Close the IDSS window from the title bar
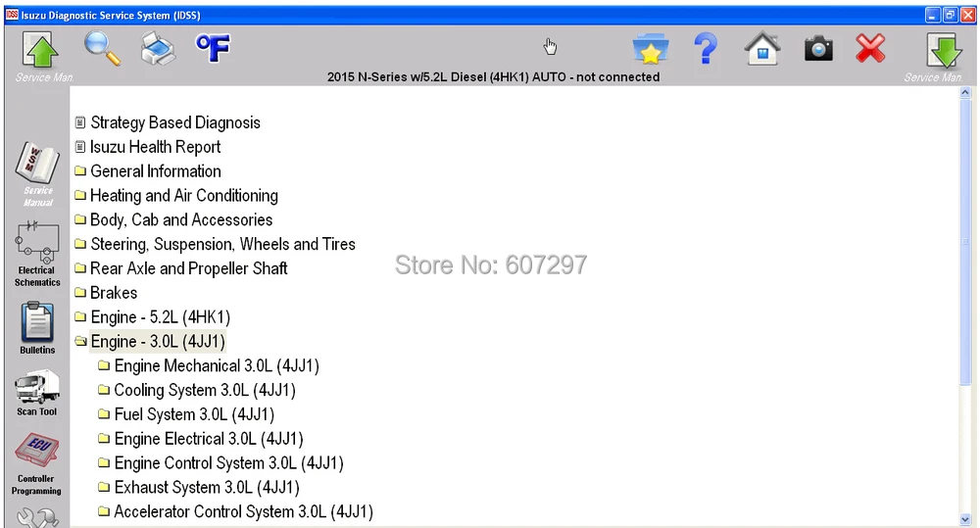 [x=967, y=15]
